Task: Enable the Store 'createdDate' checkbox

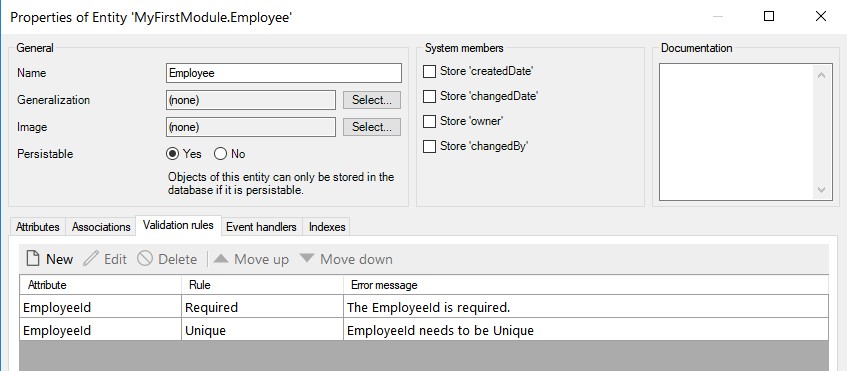Action: pyautogui.click(x=429, y=71)
